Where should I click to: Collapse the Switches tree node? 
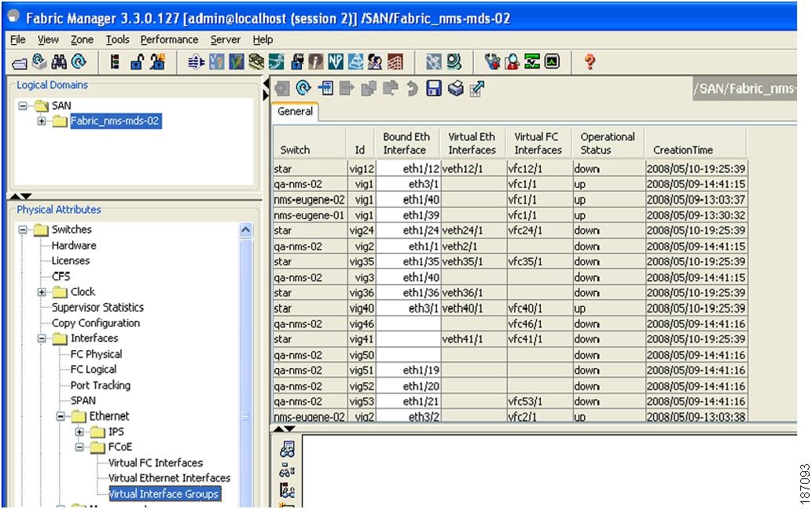23,230
